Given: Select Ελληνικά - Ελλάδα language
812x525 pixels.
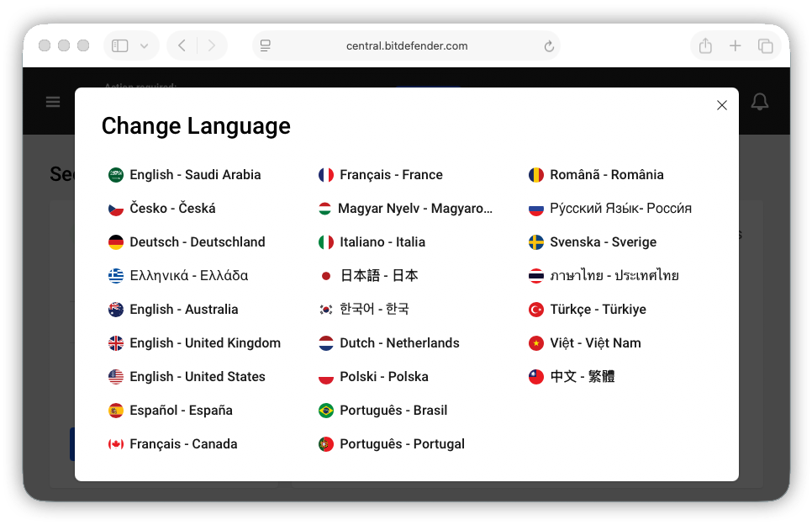Looking at the screenshot, I should pos(178,276).
